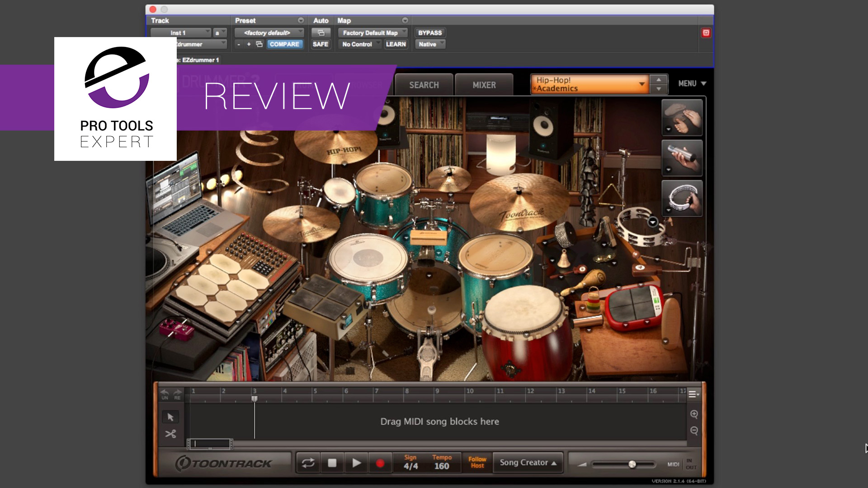Open the No Control dropdown
The width and height of the screenshot is (868, 488).
[x=359, y=44]
